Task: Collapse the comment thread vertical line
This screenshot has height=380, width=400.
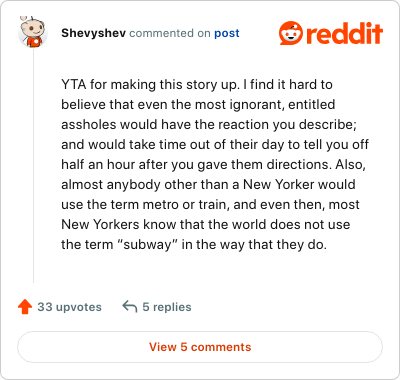Action: pyautogui.click(x=33, y=166)
